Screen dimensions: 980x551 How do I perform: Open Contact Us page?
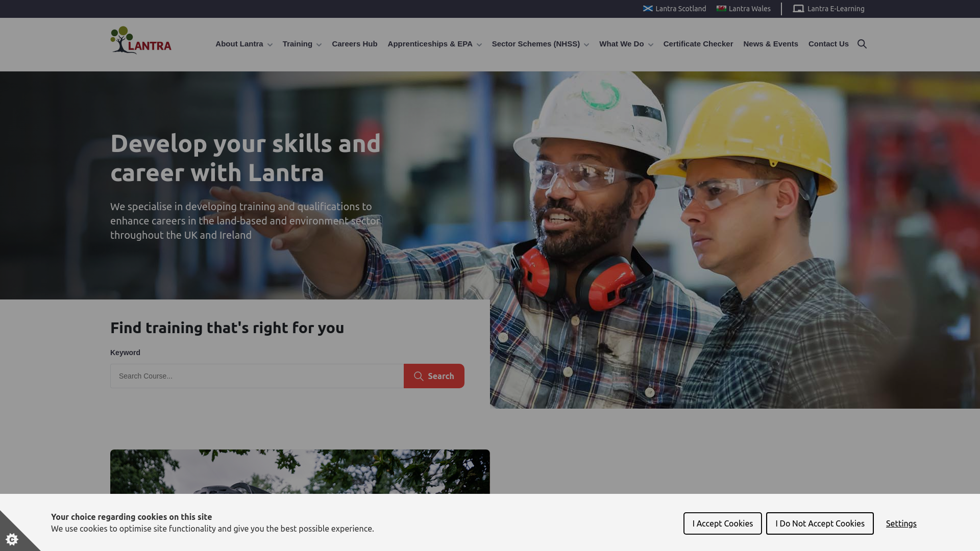[828, 44]
